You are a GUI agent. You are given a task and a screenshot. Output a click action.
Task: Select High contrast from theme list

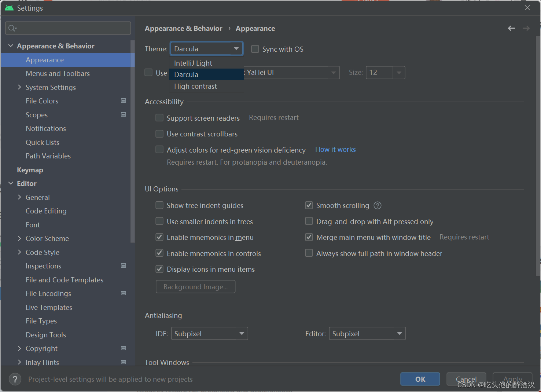pyautogui.click(x=195, y=86)
